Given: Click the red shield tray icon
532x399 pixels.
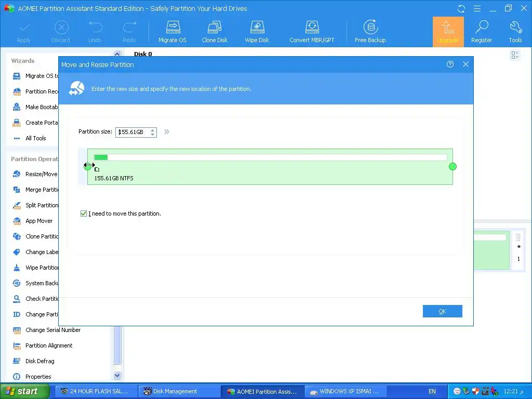Looking at the screenshot, I should (475, 392).
